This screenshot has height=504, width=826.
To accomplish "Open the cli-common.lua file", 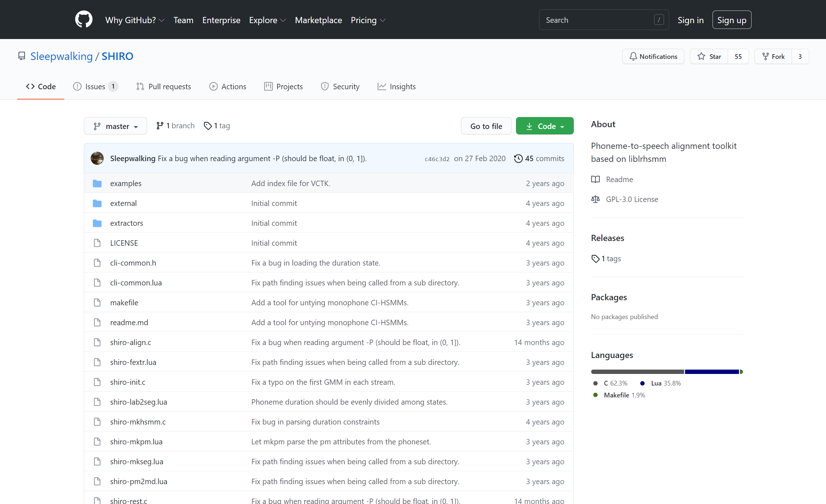I will pos(136,283).
